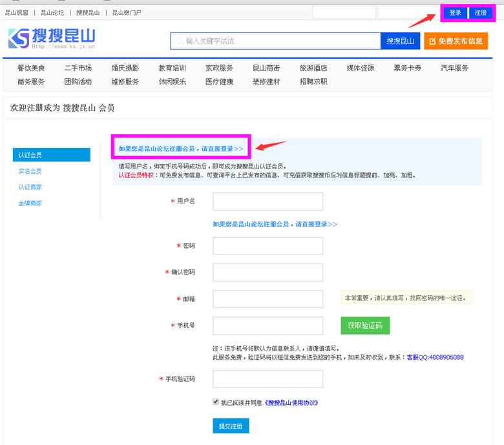Click the orange 免费发布信息 button
The height and width of the screenshot is (445, 504).
(x=456, y=41)
